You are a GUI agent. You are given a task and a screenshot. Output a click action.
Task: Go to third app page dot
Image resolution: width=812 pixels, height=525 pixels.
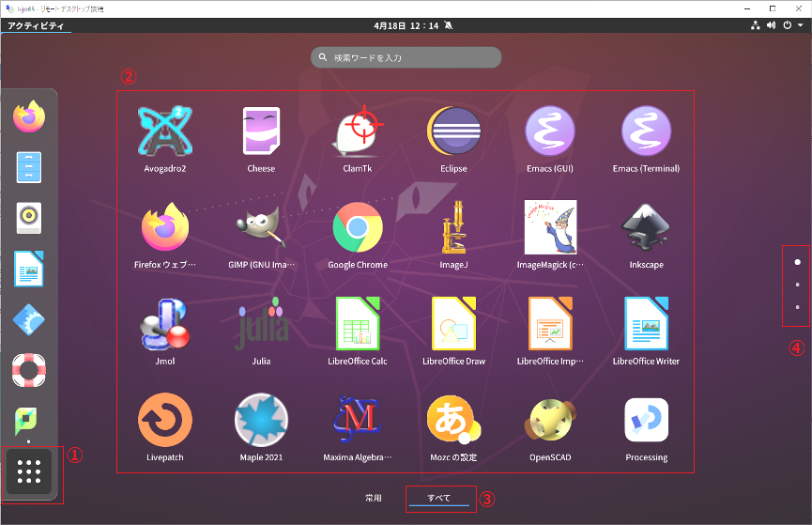[x=798, y=307]
